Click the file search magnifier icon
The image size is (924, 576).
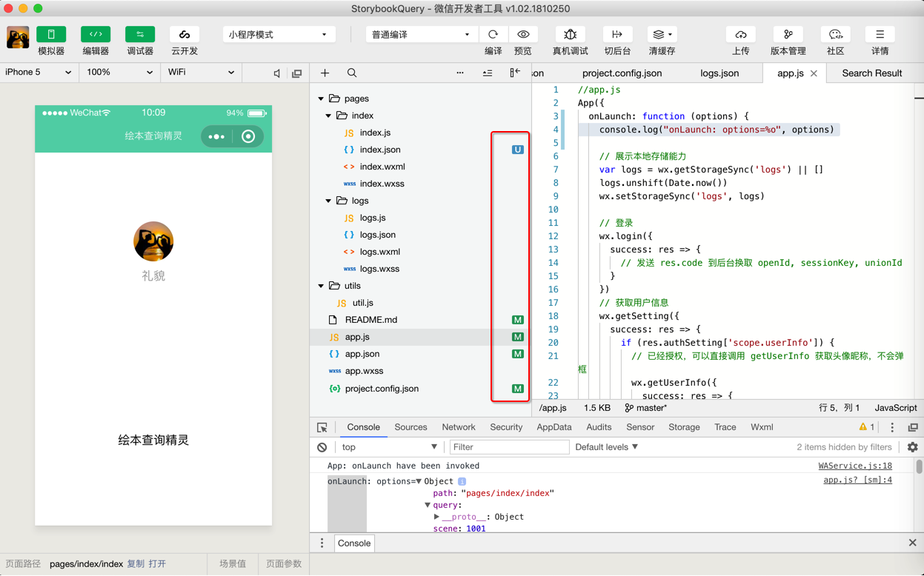click(x=352, y=73)
